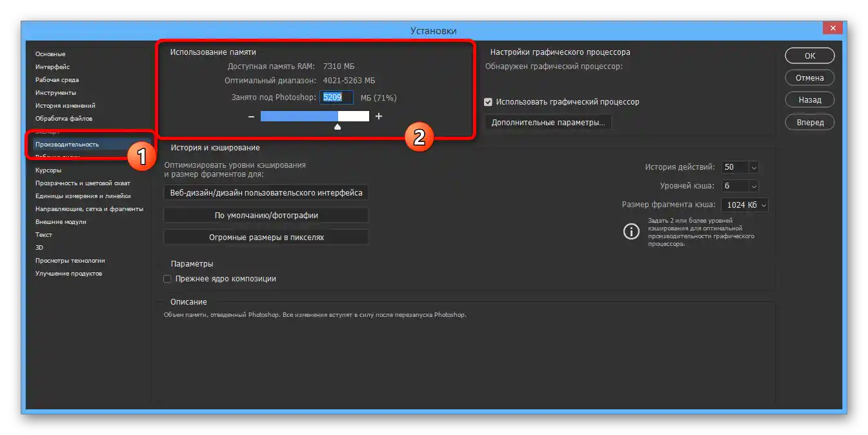This screenshot has height=435, width=868.
Task: Go to previous panel with Назад
Action: pos(810,100)
